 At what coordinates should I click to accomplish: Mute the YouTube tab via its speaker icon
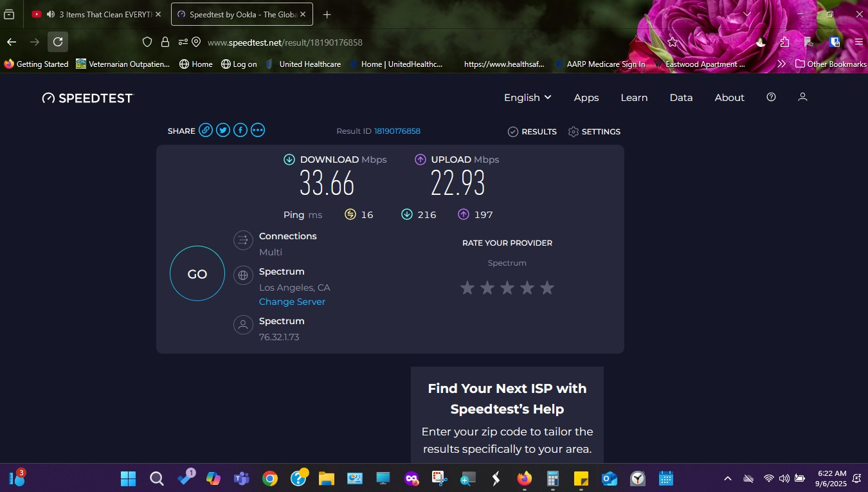[51, 14]
